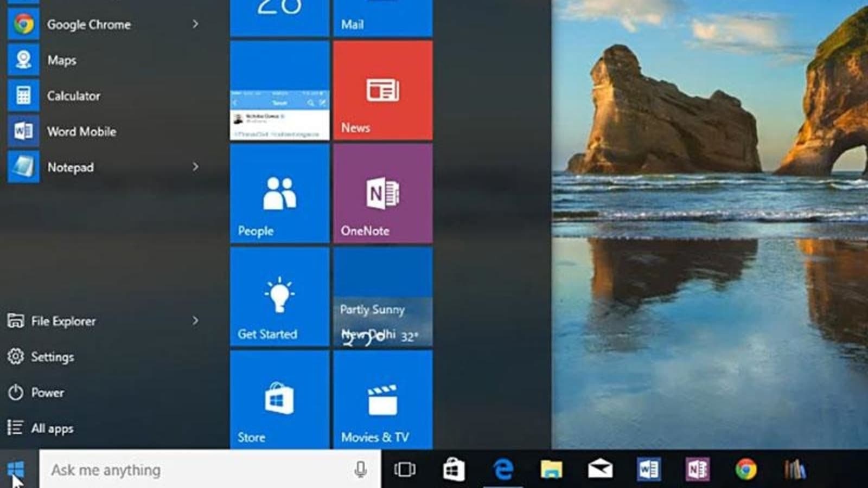Open Store from the taskbar

click(454, 470)
